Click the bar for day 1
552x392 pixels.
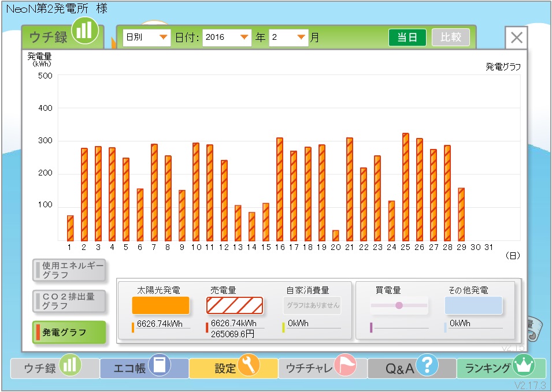click(71, 228)
